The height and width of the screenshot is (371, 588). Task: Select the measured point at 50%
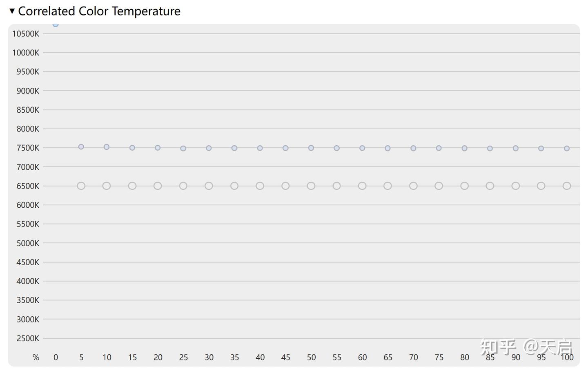coord(311,148)
